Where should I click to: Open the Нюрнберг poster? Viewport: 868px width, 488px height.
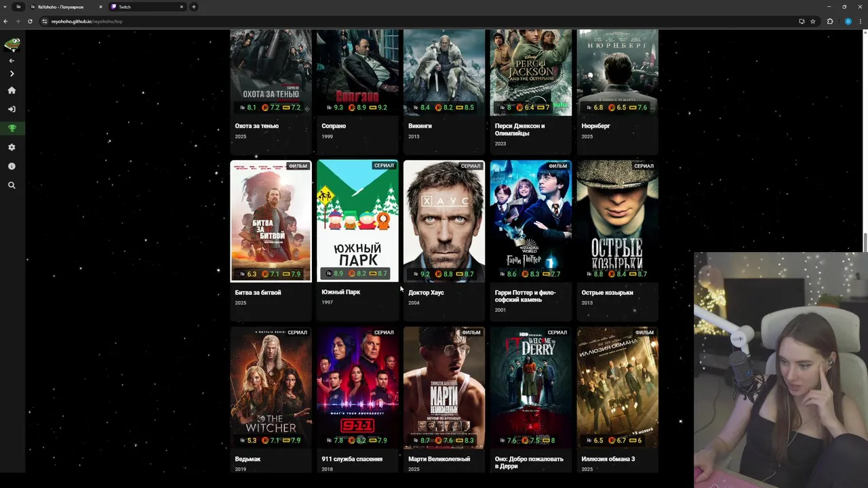(x=617, y=71)
